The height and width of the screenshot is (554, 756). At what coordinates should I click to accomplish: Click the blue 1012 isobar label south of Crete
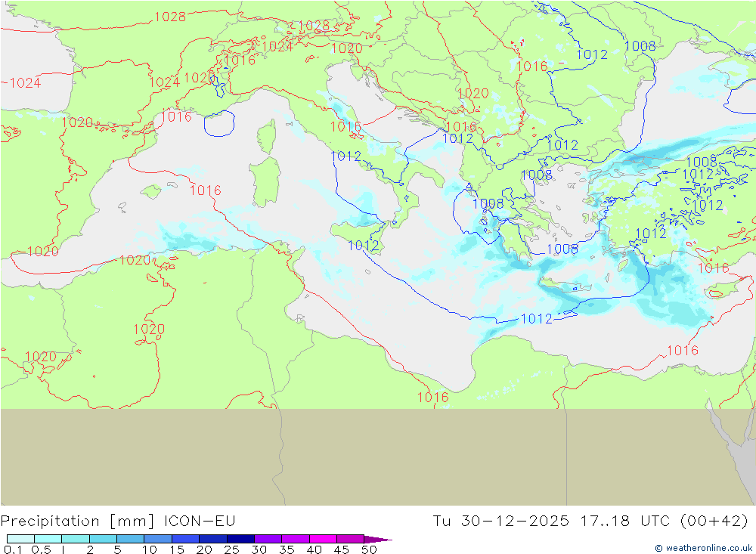pos(537,319)
